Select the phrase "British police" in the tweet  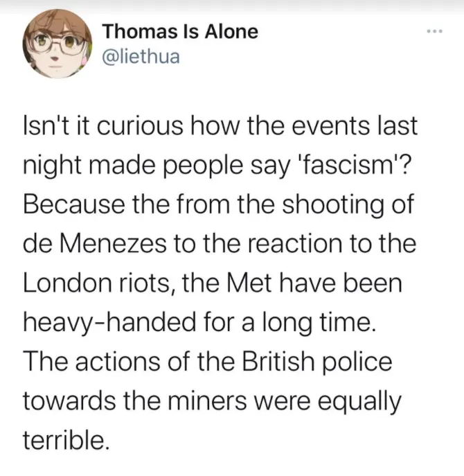317,362
